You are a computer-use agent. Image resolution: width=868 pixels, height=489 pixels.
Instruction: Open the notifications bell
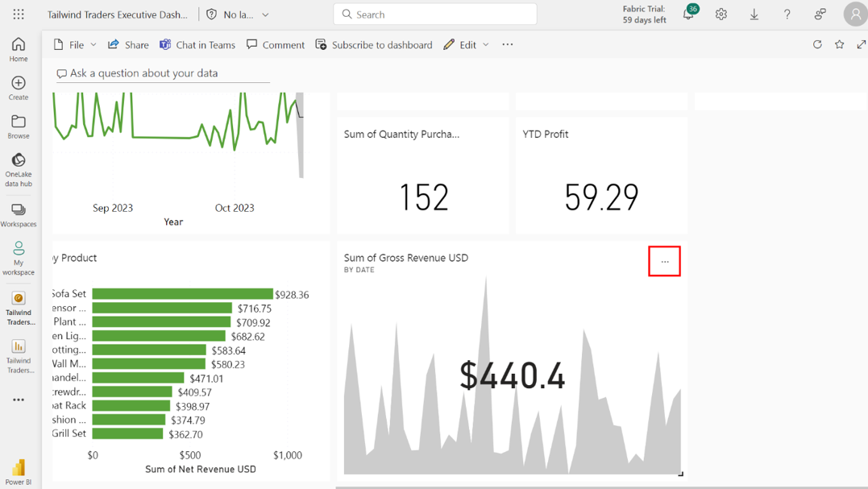tap(688, 15)
